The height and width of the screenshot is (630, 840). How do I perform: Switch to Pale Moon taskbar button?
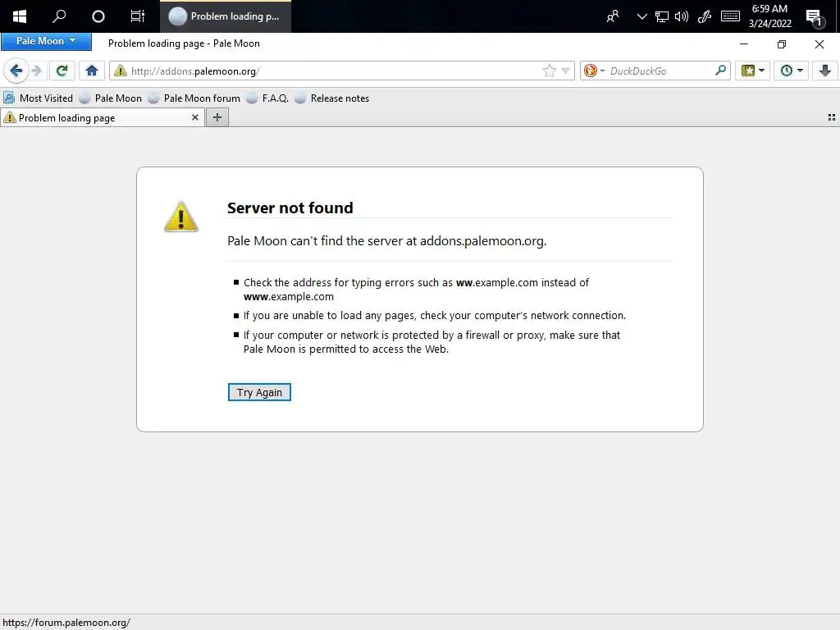[226, 16]
